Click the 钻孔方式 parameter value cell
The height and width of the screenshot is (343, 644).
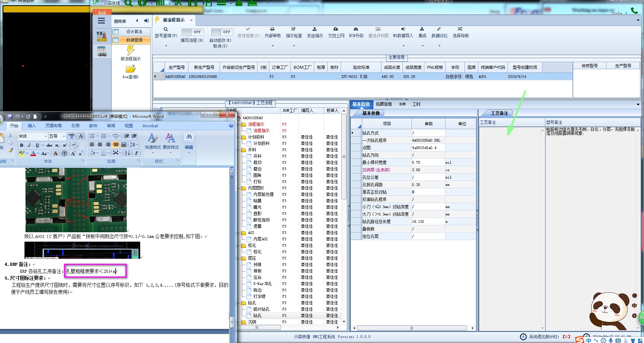click(428, 133)
